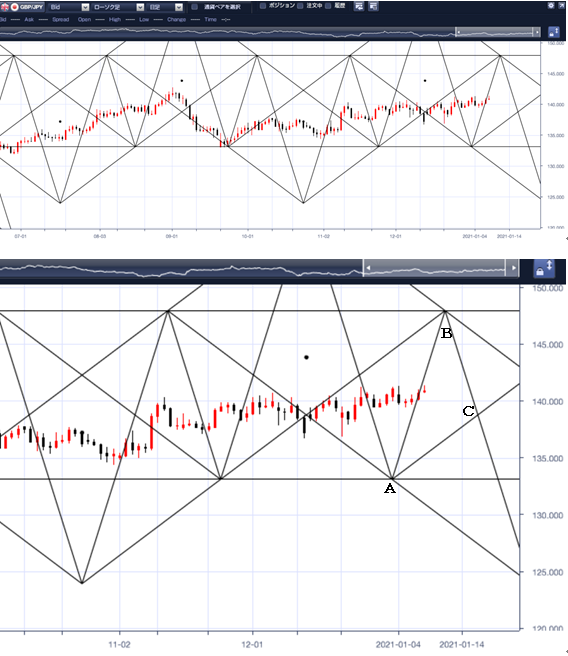Open chart settings gear icon
This screenshot has width=568, height=656.
point(551,5)
